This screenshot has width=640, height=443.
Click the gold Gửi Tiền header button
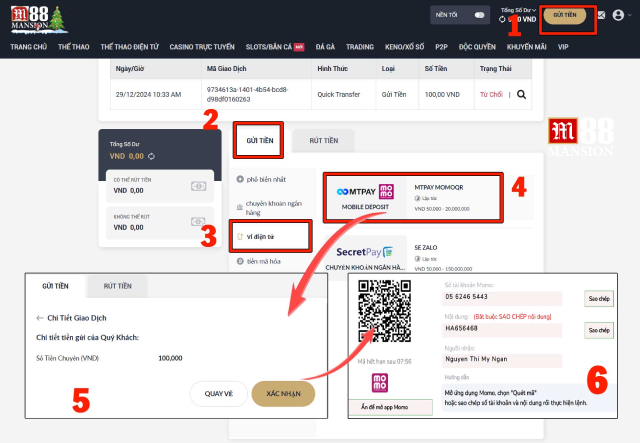pos(565,15)
